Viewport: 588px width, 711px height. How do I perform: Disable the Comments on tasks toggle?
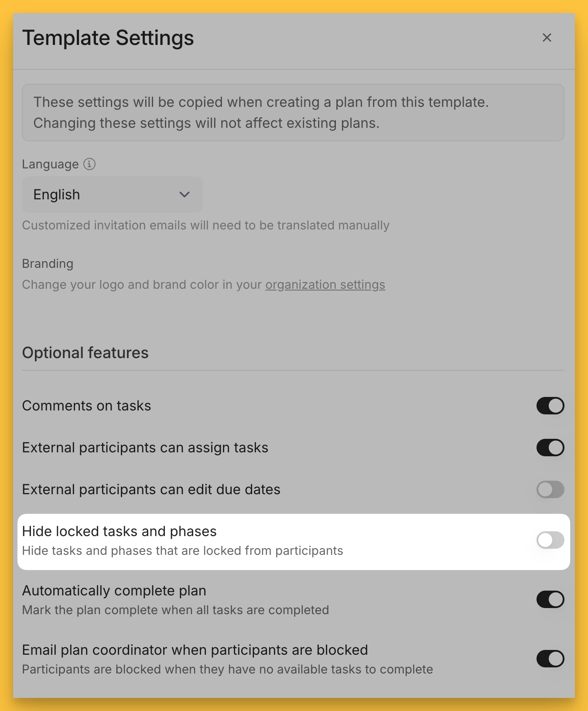(550, 406)
